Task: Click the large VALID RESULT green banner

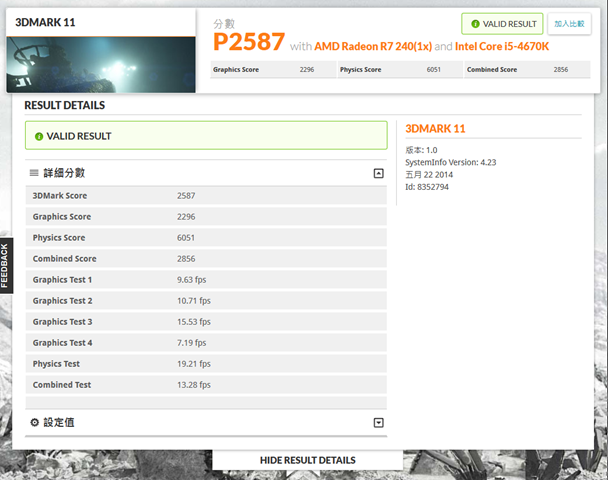Action: [206, 135]
